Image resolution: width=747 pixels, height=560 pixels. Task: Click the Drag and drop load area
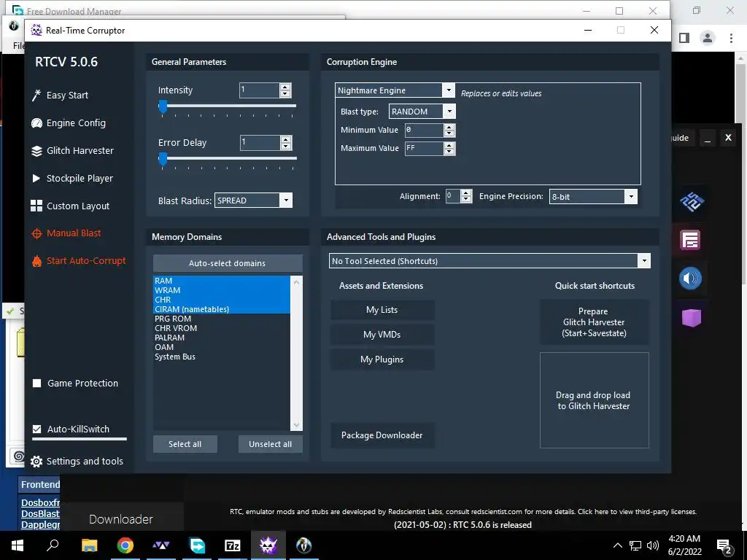pos(594,400)
